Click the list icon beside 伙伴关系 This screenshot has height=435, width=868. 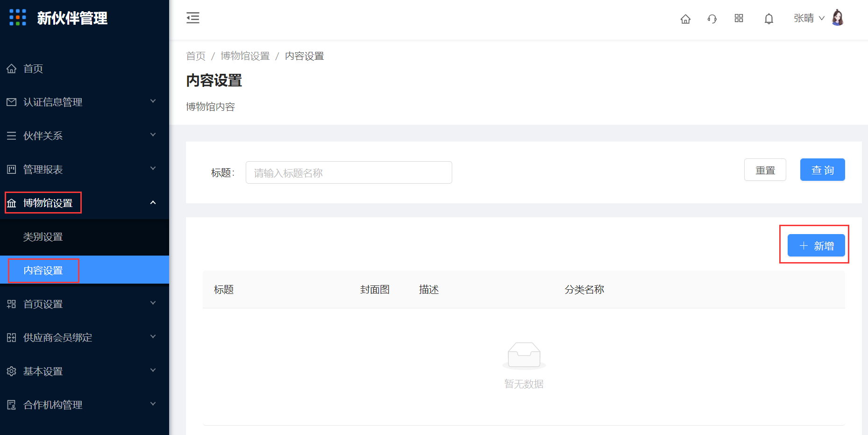(x=12, y=136)
